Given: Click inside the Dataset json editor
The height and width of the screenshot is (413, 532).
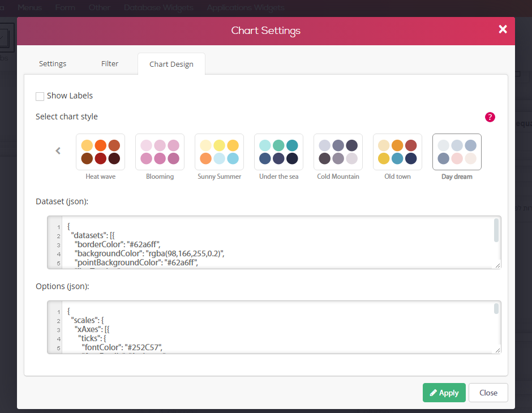Looking at the screenshot, I should coord(274,243).
